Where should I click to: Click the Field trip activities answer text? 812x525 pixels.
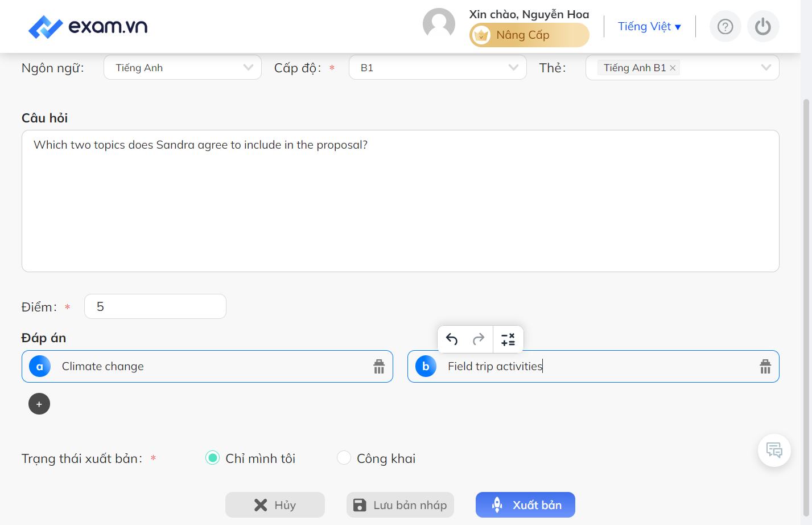click(x=495, y=366)
